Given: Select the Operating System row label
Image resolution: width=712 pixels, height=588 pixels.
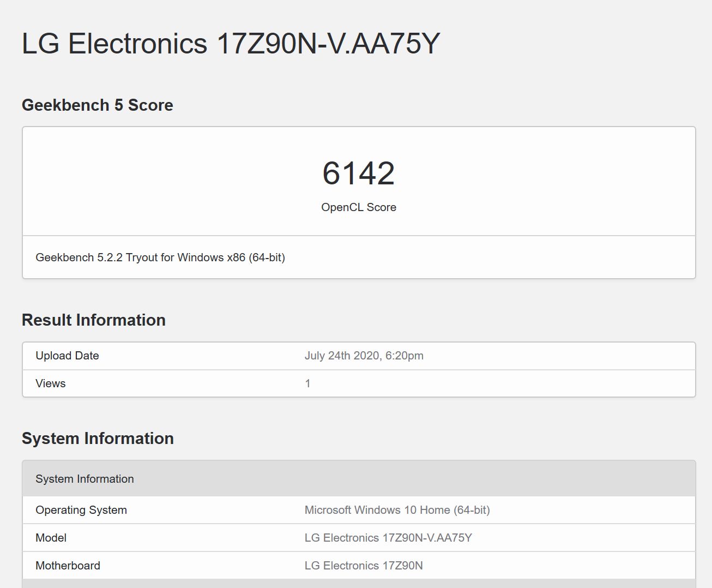Looking at the screenshot, I should click(x=81, y=510).
